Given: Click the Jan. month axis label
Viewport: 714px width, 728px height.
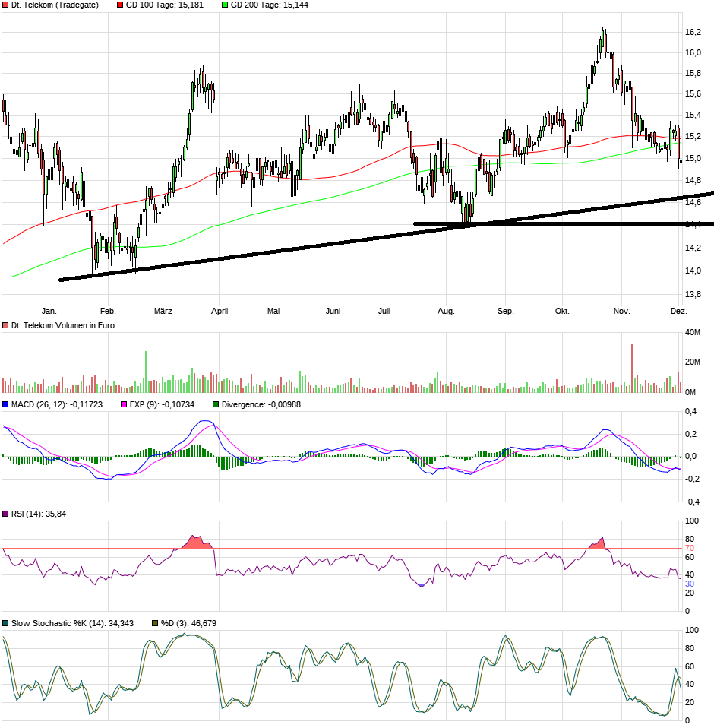Looking at the screenshot, I should (x=49, y=311).
